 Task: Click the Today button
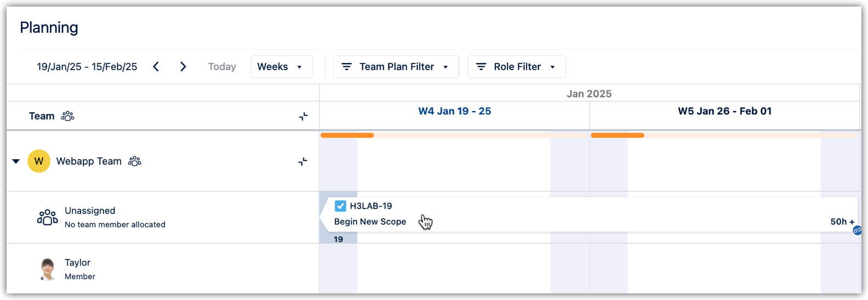tap(222, 67)
